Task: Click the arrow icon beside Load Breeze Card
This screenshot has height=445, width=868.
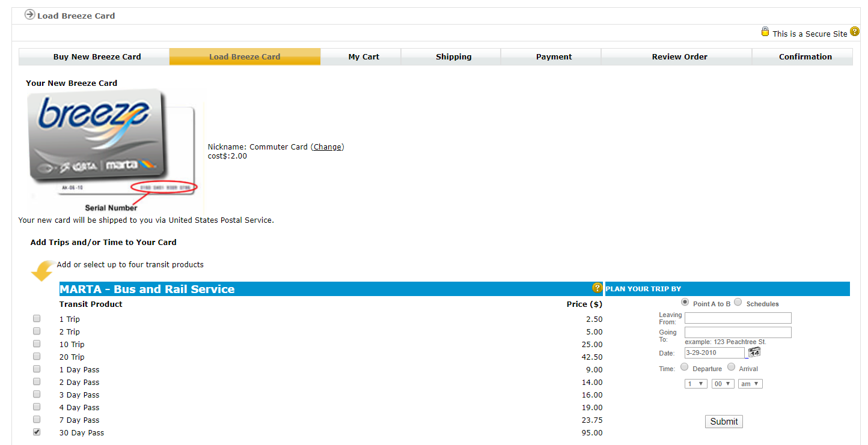Action: [x=29, y=14]
